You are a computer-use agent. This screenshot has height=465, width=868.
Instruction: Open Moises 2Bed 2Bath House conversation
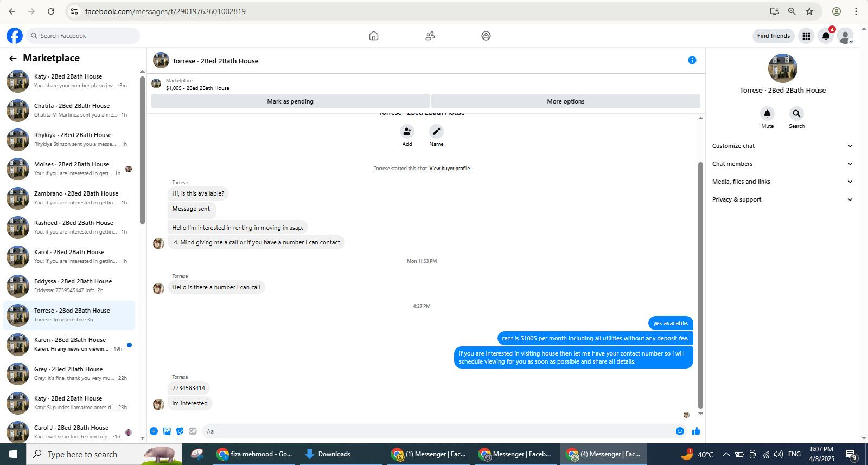pos(69,169)
